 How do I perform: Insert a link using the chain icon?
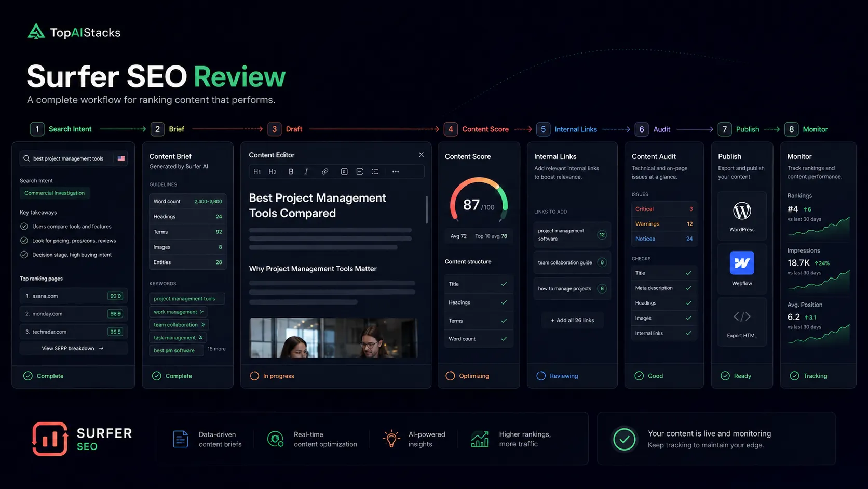[325, 171]
